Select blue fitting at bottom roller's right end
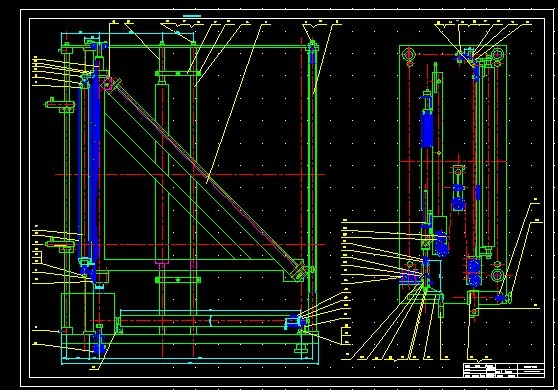 pos(294,322)
